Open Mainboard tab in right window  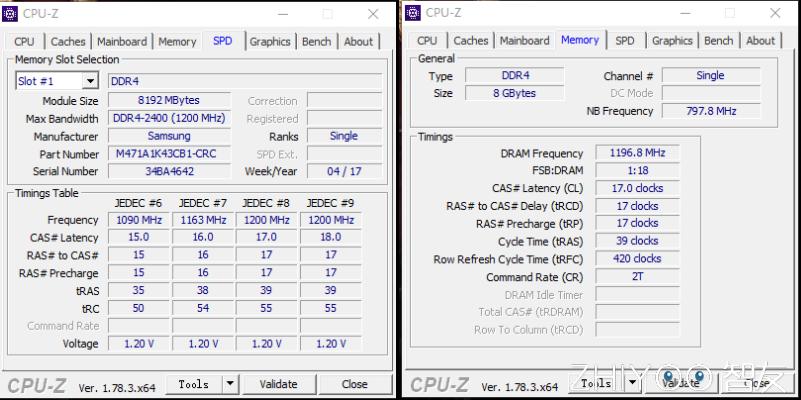(525, 41)
